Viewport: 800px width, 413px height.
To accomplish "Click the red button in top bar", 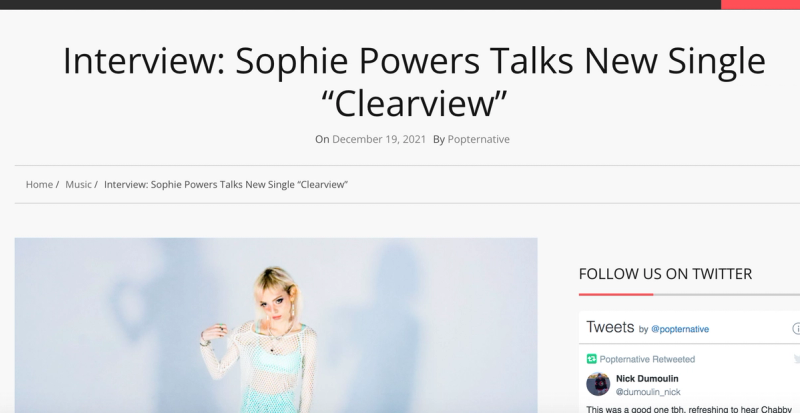I will click(760, 5).
